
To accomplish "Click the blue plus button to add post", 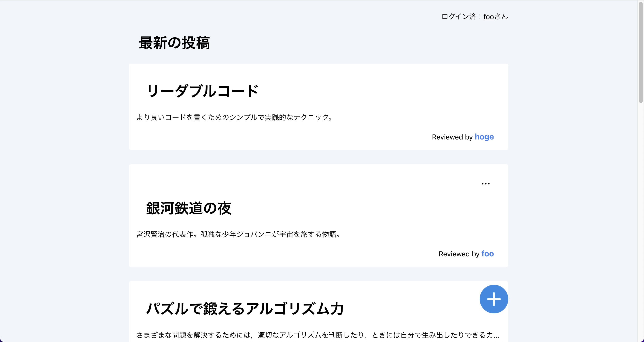I will [494, 299].
